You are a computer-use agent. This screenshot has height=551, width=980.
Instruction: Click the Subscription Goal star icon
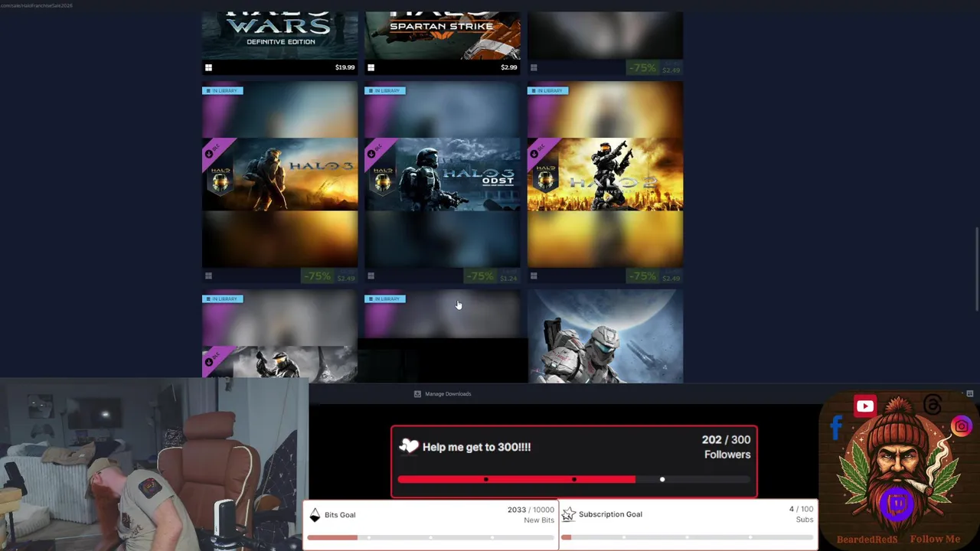tap(568, 515)
